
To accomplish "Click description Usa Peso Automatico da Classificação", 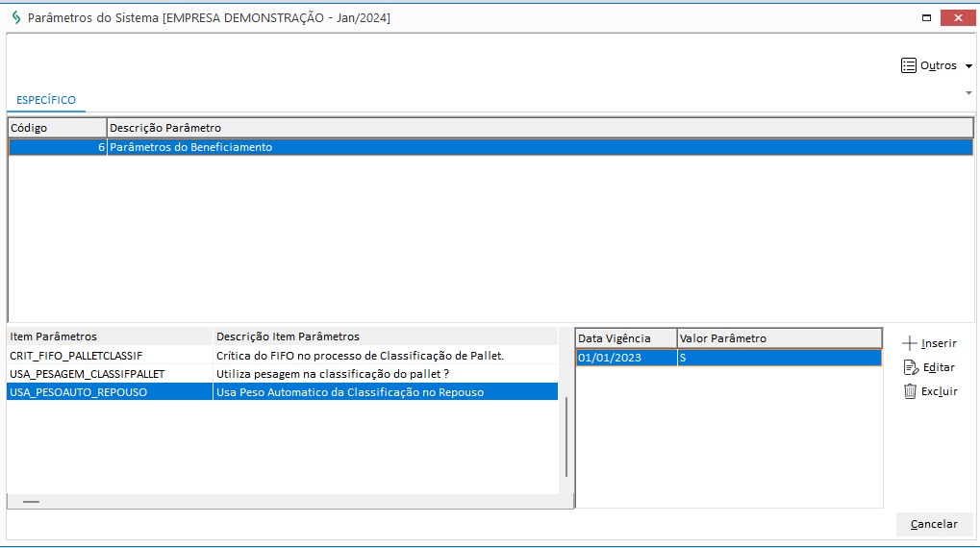I will pos(385,392).
